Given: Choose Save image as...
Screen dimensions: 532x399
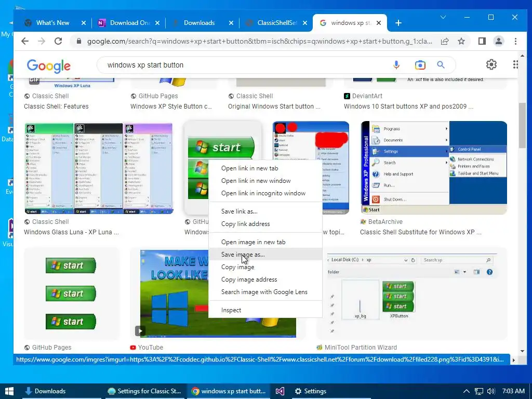Looking at the screenshot, I should tap(265, 255).
